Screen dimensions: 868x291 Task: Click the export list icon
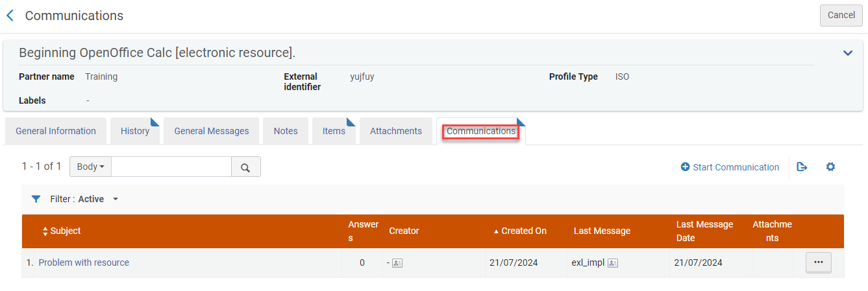pos(802,167)
